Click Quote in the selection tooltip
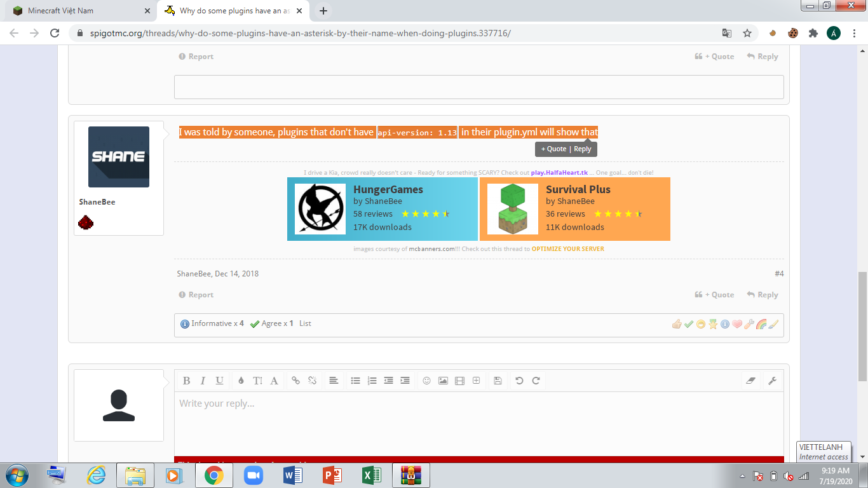This screenshot has width=868, height=488. coord(553,149)
